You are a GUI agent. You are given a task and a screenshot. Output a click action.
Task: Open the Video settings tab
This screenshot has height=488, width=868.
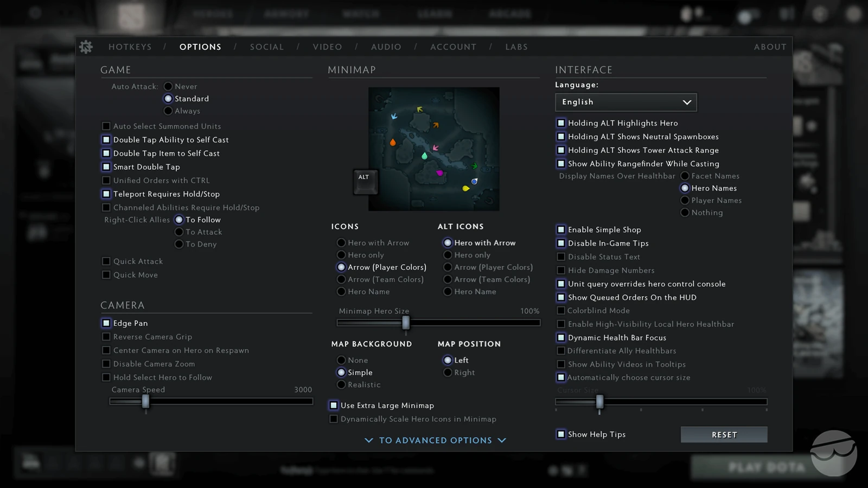[x=328, y=47]
